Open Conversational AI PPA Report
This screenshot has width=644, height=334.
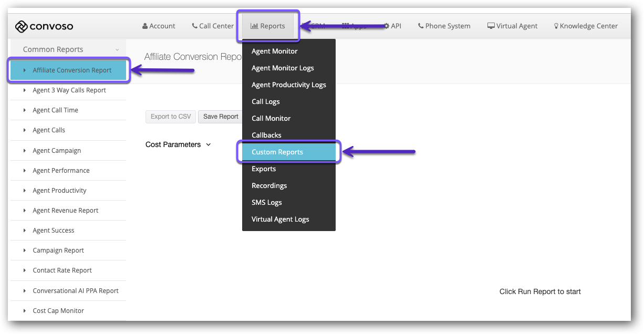point(68,291)
